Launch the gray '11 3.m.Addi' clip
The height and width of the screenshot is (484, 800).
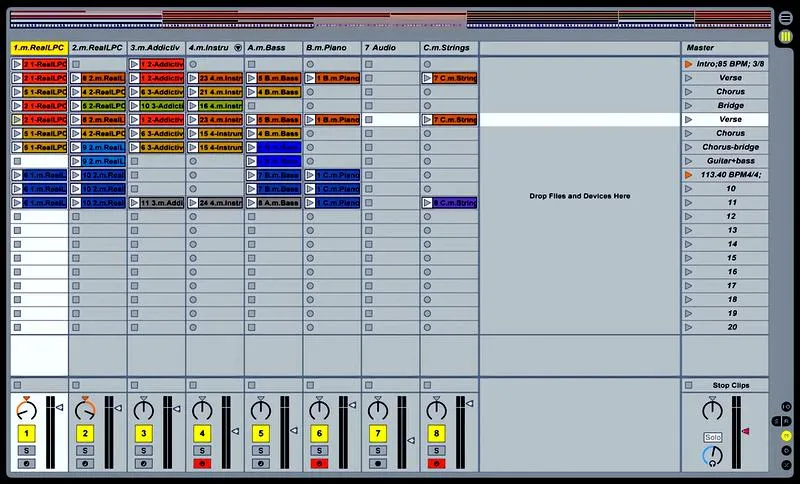(134, 203)
